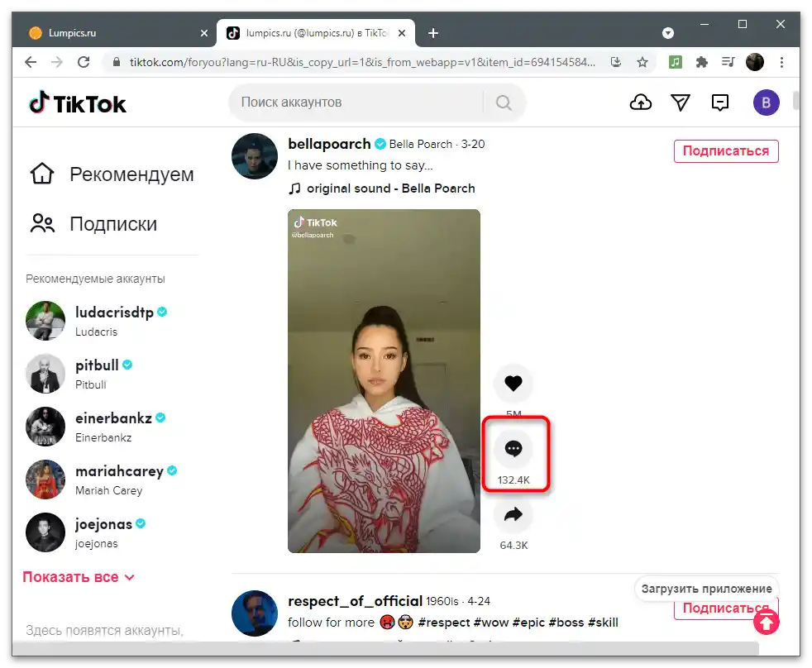Click the search magnifier icon
This screenshot has height=668, width=812.
504,103
